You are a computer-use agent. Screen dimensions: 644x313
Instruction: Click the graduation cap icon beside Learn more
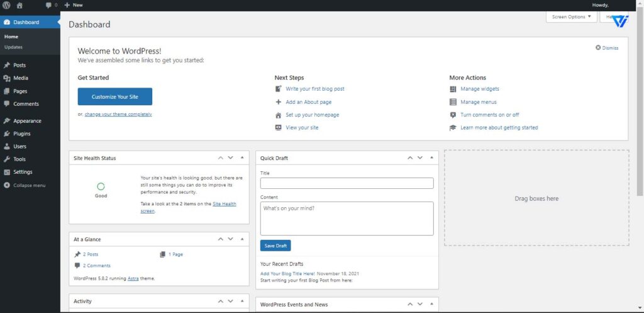tap(453, 127)
